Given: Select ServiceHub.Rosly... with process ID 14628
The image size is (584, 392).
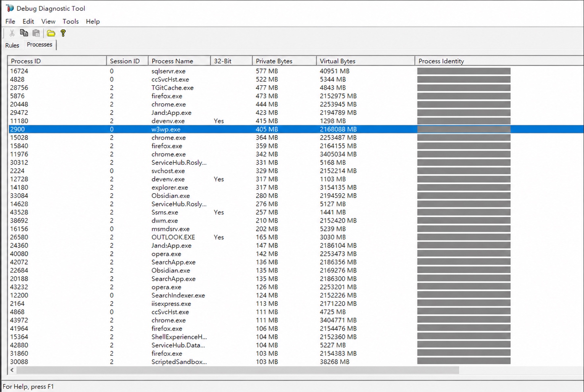Looking at the screenshot, I should click(296, 204).
